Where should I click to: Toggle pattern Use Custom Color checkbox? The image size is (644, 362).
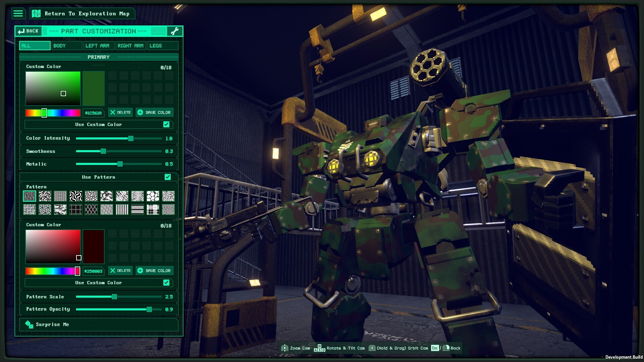click(166, 283)
